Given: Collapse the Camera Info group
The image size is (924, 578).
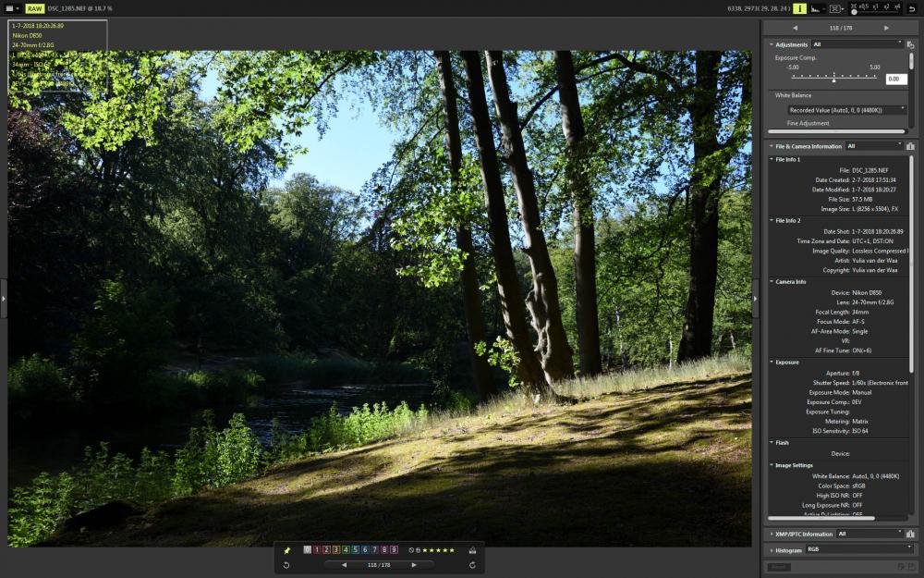Looking at the screenshot, I should (772, 282).
